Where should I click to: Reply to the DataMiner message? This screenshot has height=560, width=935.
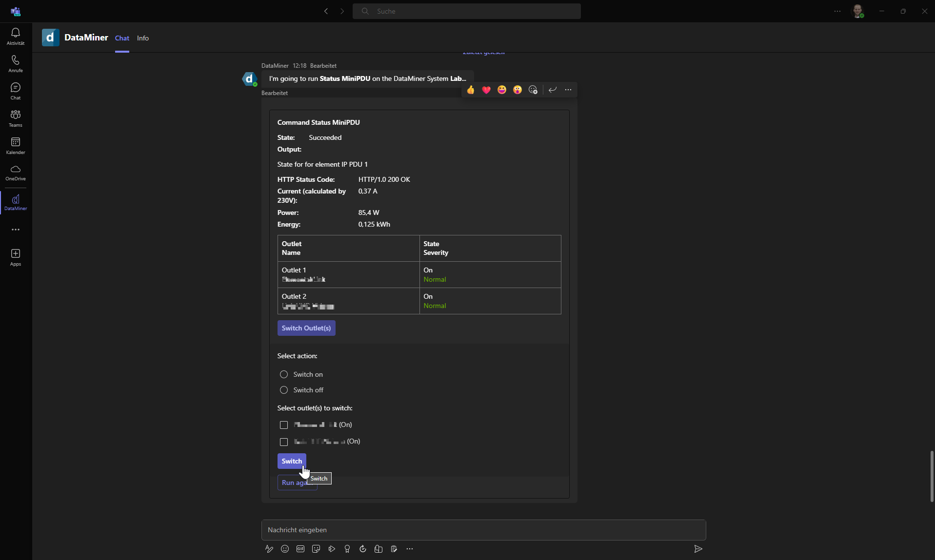(x=553, y=90)
